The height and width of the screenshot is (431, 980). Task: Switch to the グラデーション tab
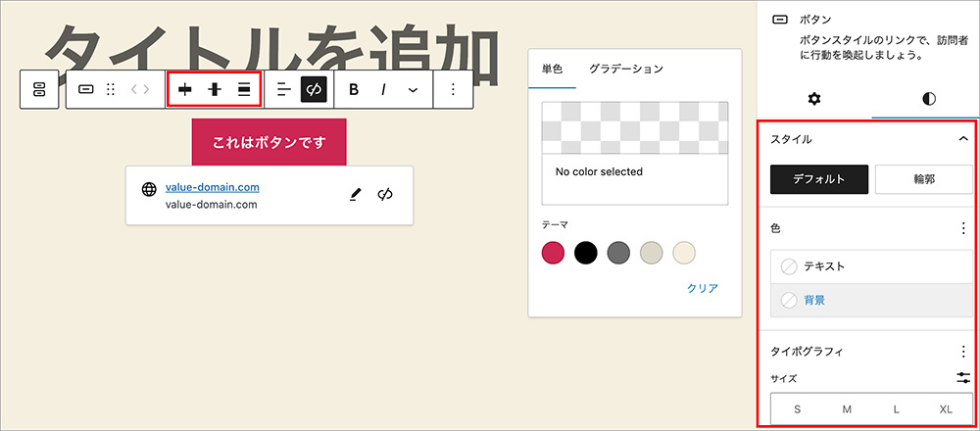(625, 70)
